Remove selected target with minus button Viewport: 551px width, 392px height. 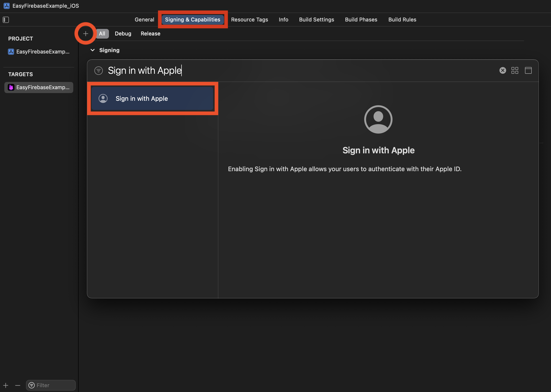point(18,385)
